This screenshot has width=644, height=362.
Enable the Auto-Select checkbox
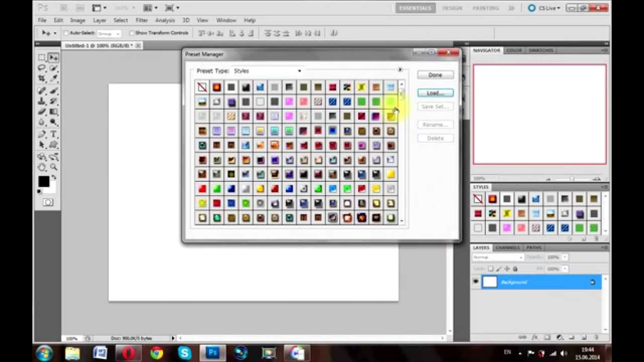(66, 33)
